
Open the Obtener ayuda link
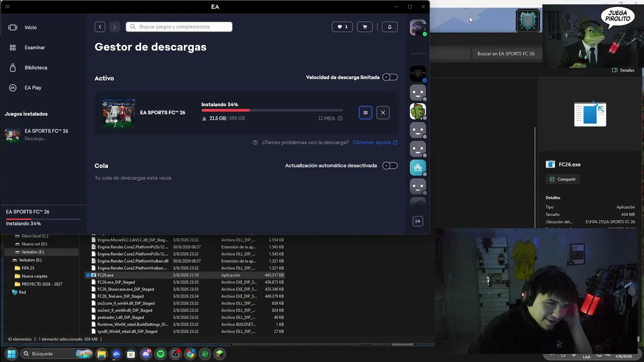[375, 142]
